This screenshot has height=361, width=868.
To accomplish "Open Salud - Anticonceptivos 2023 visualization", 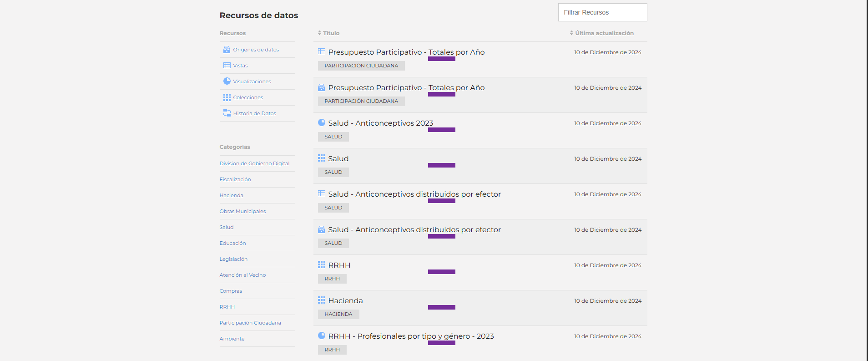I will pos(381,123).
